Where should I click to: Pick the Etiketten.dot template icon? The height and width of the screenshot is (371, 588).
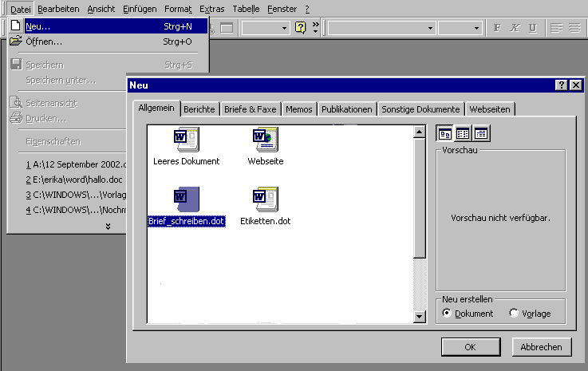click(265, 199)
